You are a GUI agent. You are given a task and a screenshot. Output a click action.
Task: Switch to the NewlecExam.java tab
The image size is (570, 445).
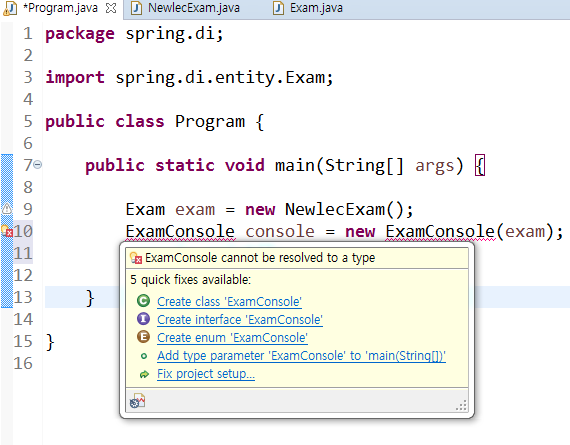[x=185, y=8]
